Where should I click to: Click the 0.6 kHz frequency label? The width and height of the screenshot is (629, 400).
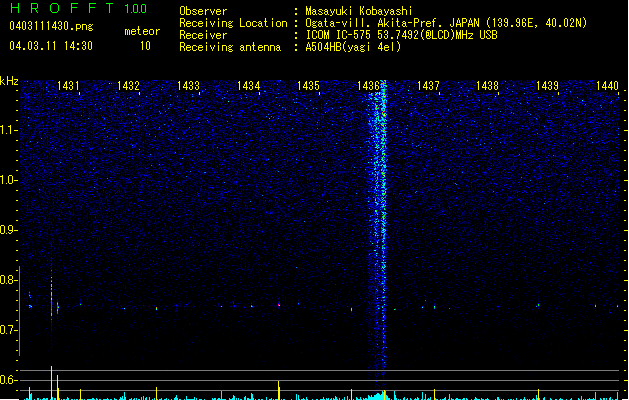pyautogui.click(x=8, y=380)
